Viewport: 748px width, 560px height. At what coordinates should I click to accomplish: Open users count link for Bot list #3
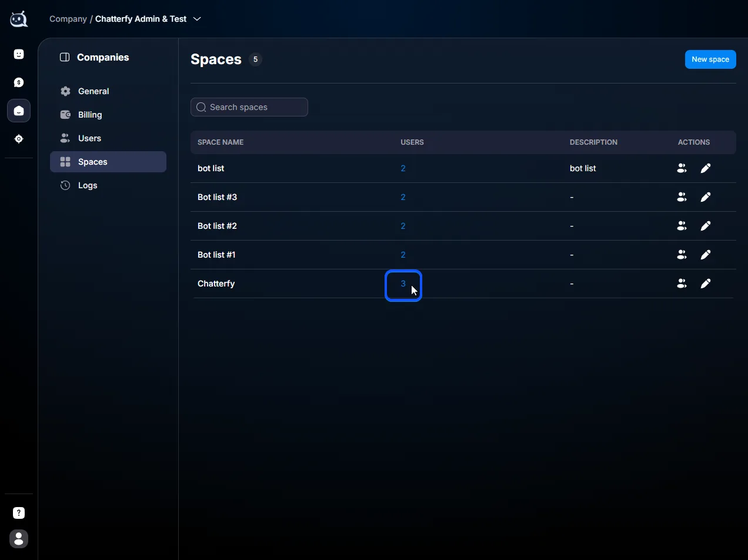click(x=403, y=197)
